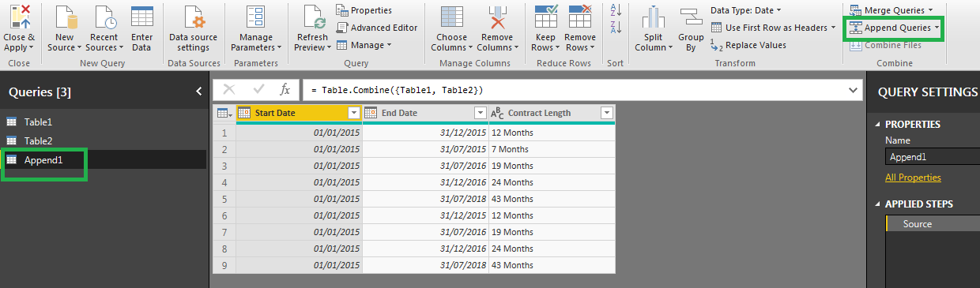Screen dimensions: 980x288
Task: Click the Choose Columns icon
Action: coord(452,17)
